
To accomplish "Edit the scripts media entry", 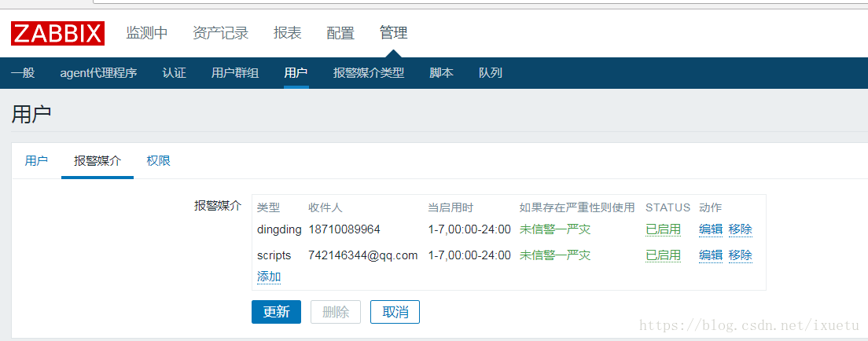I will pyautogui.click(x=711, y=255).
